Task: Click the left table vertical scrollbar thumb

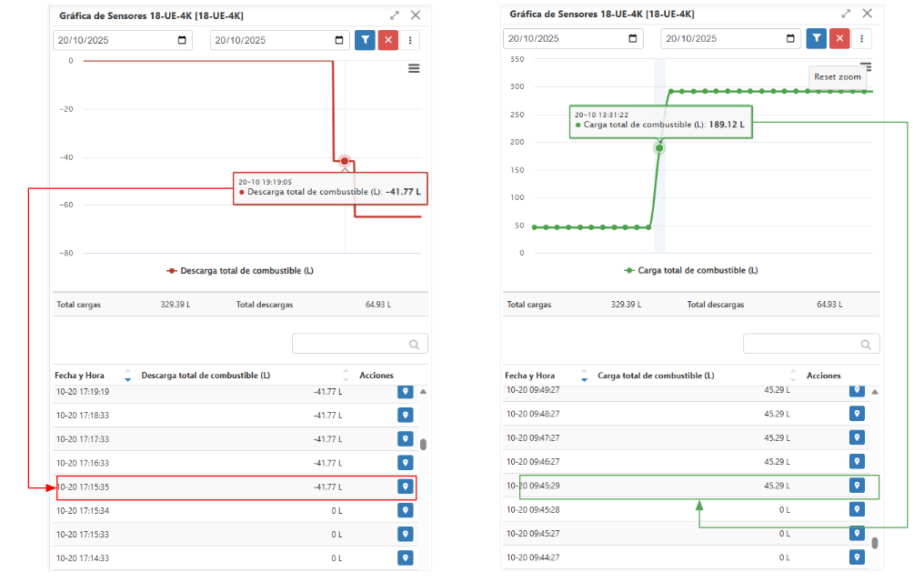Action: (423, 444)
